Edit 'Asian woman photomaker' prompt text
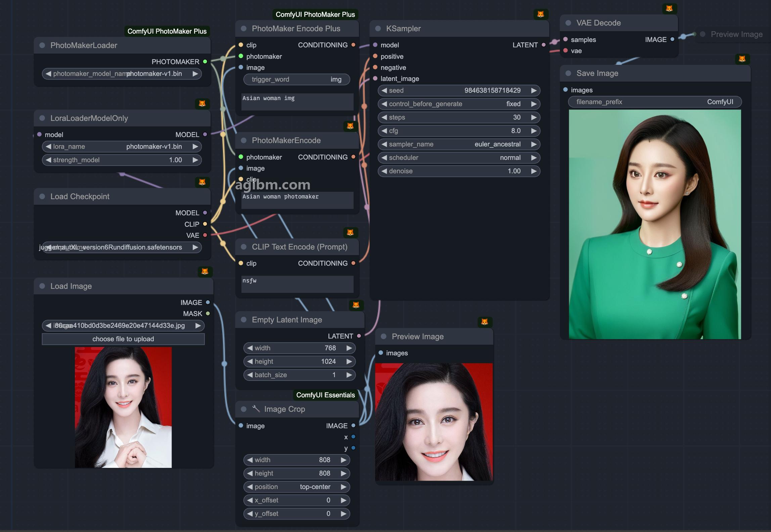Viewport: 771px width, 532px height. point(297,200)
